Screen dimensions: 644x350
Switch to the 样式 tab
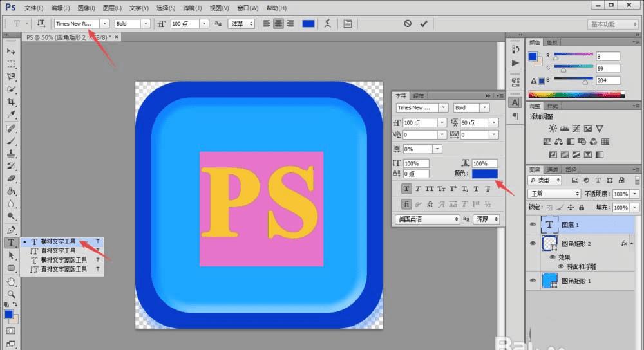(553, 106)
